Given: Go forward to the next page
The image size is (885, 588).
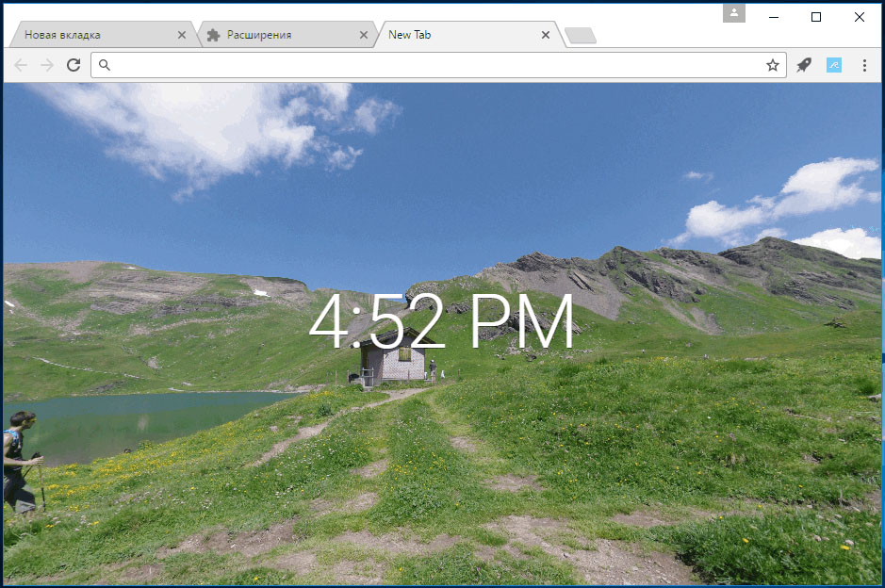Looking at the screenshot, I should pos(47,65).
